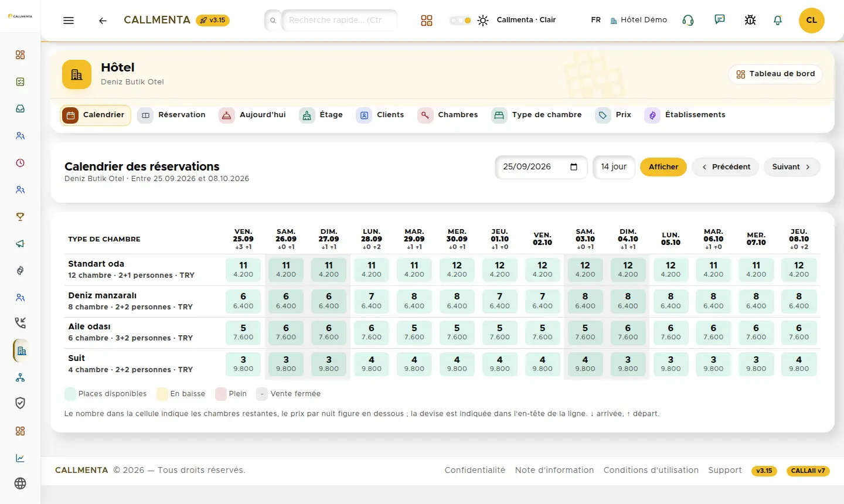The height and width of the screenshot is (504, 844).
Task: Open the Callmenta · Clair theme selector
Action: [526, 20]
